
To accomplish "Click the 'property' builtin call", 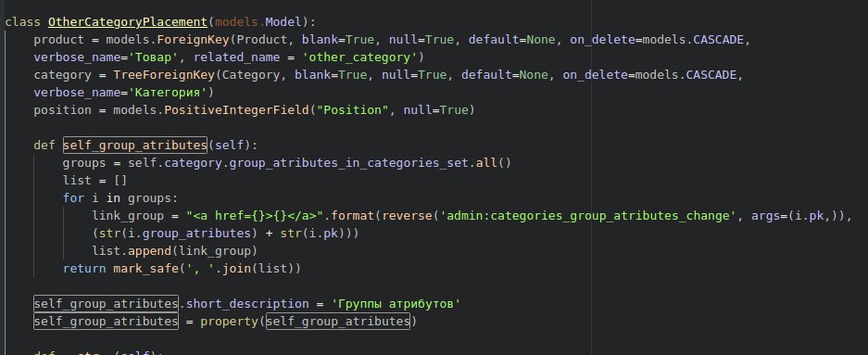I will 229,322.
